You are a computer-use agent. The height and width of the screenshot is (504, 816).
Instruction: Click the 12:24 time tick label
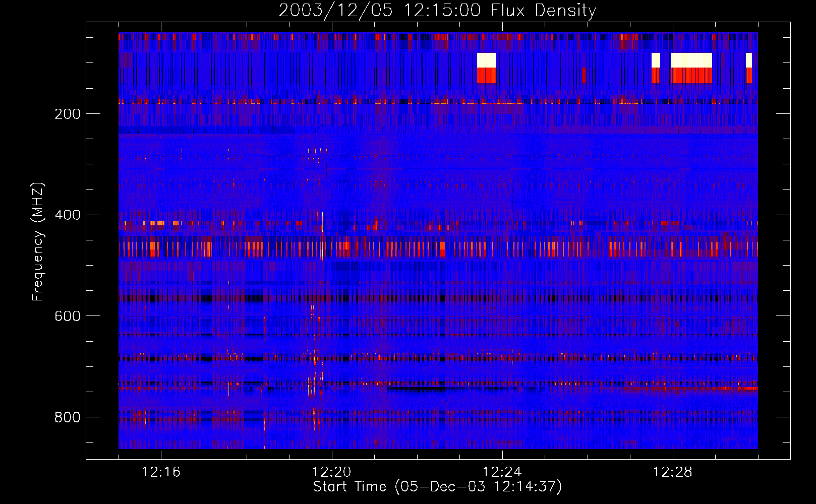[502, 472]
